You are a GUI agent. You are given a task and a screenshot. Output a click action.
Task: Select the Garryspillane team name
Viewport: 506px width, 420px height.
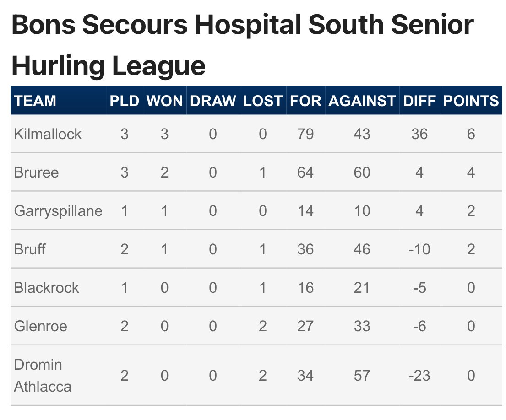(58, 211)
